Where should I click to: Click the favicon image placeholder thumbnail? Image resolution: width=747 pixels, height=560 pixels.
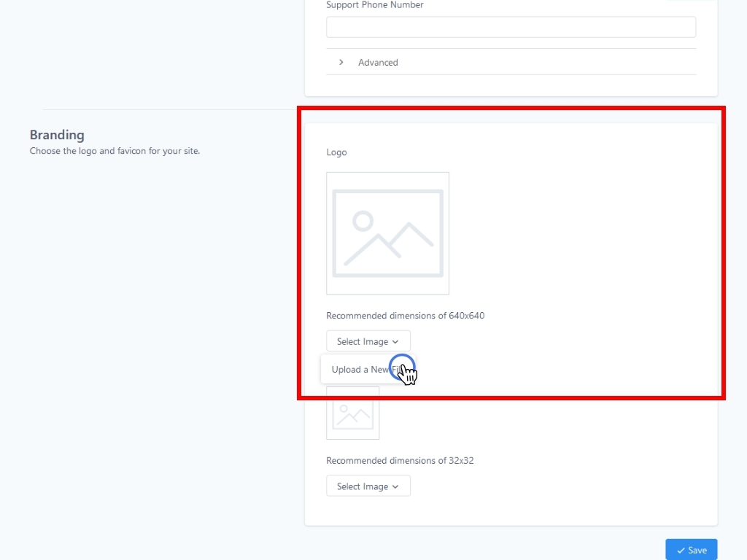coord(353,413)
